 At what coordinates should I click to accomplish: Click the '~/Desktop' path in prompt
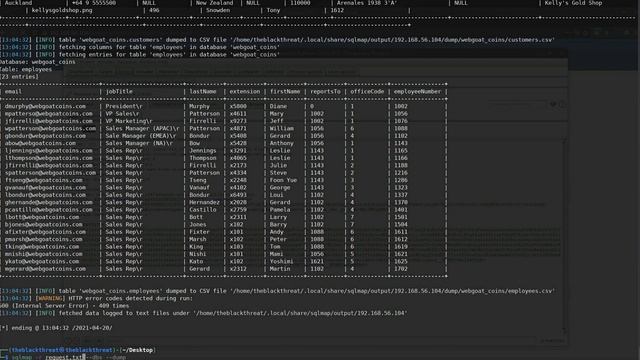138,350
